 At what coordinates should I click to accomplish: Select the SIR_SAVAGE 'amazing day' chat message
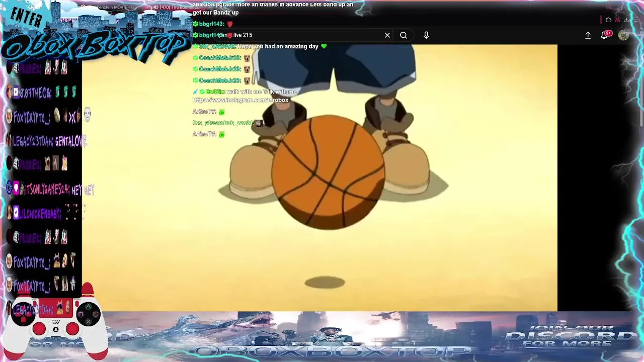coord(260,46)
